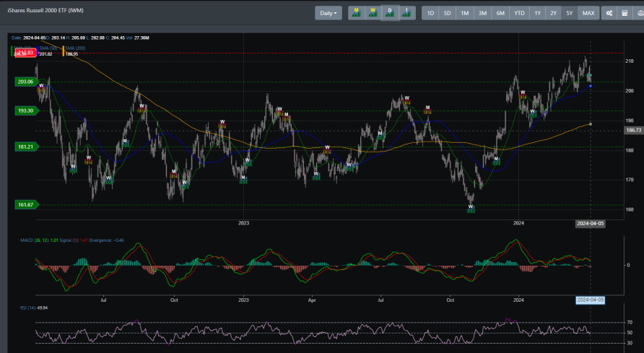644x353 pixels.
Task: Click the 2024 label on price chart axis
Action: (x=518, y=223)
